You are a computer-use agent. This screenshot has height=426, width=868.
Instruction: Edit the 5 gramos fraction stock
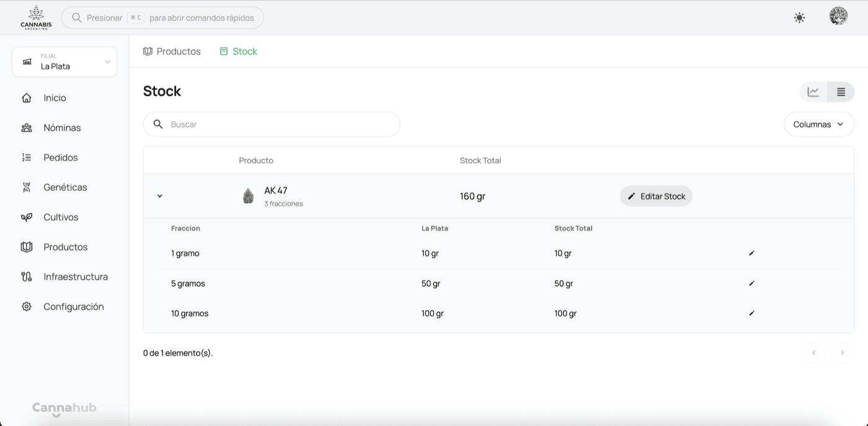click(751, 283)
